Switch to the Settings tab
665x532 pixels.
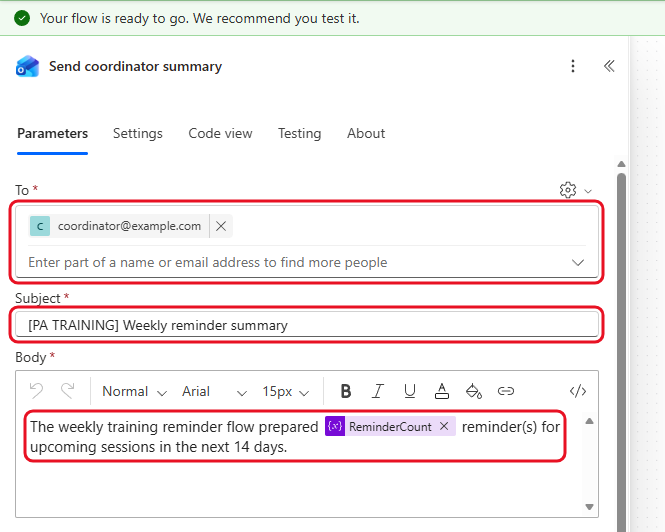tap(138, 134)
